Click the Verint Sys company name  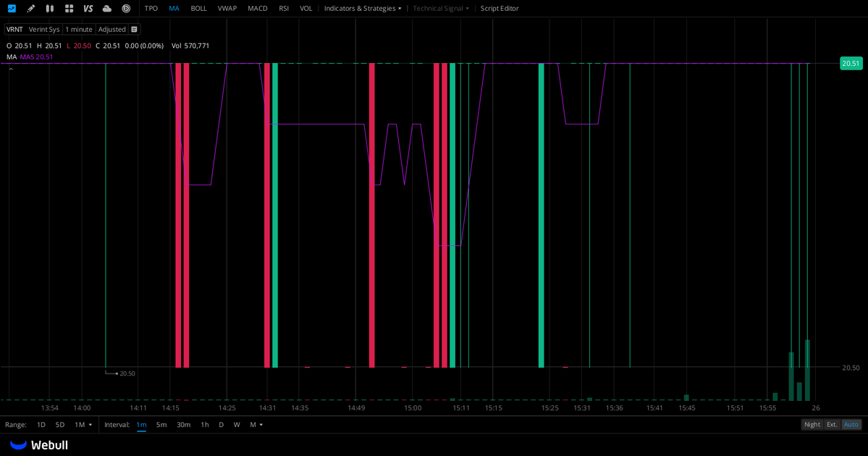(43, 30)
